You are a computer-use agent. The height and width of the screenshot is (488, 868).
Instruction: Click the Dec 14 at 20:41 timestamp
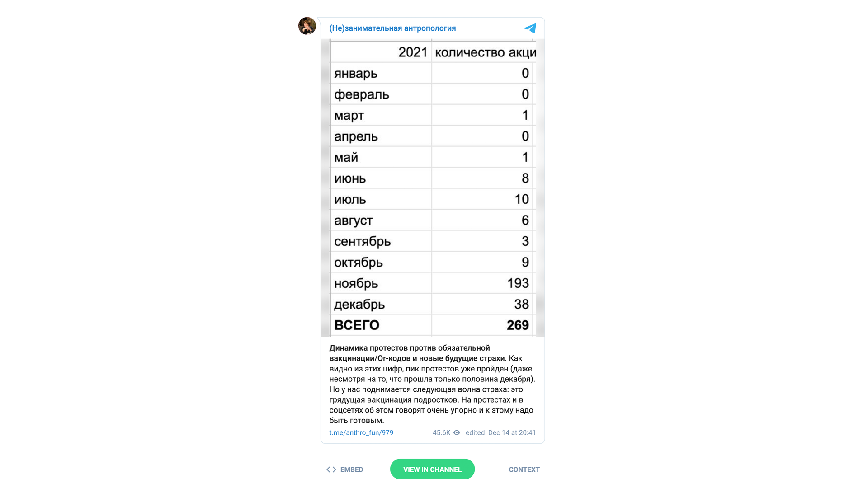pos(512,432)
